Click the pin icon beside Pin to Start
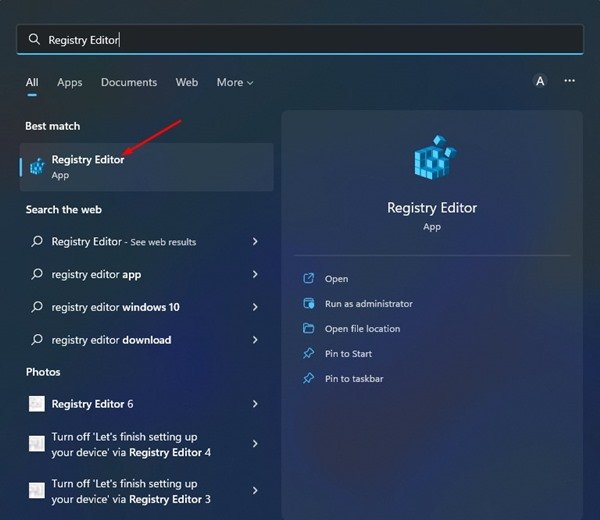The width and height of the screenshot is (600, 520). coord(308,353)
